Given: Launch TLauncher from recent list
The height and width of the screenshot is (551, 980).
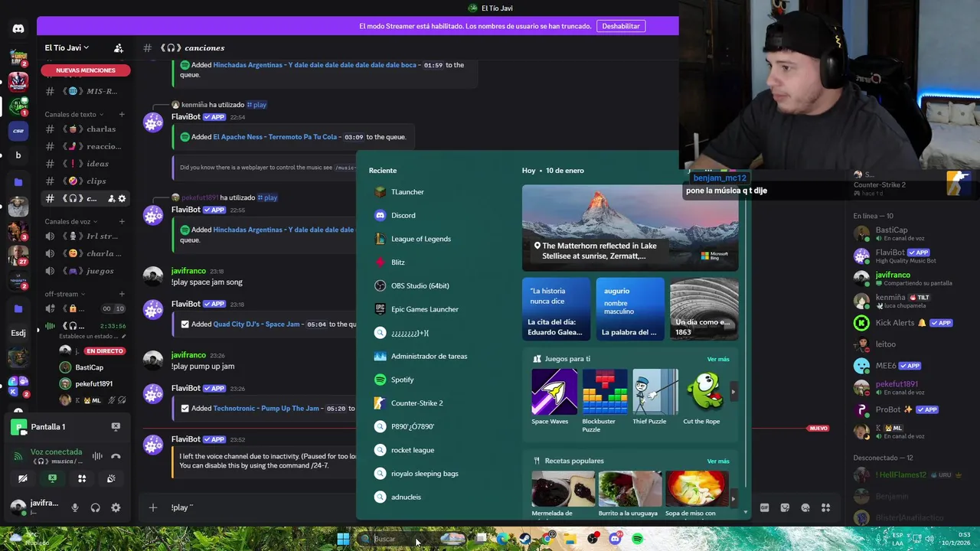Looking at the screenshot, I should (x=436, y=192).
